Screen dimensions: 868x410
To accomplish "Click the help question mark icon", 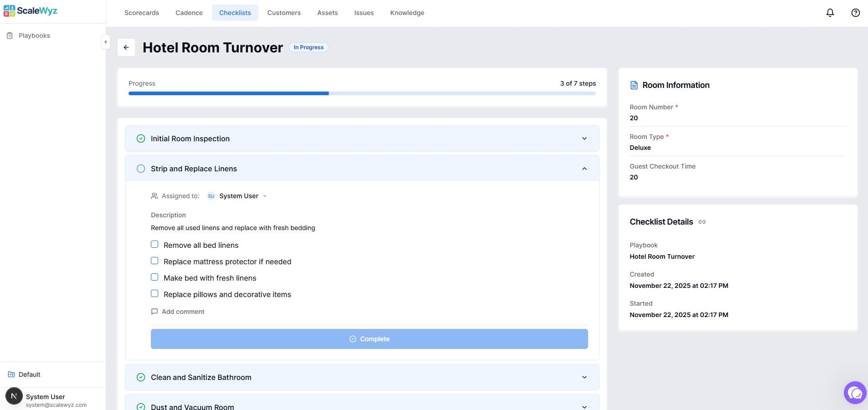I will point(855,12).
